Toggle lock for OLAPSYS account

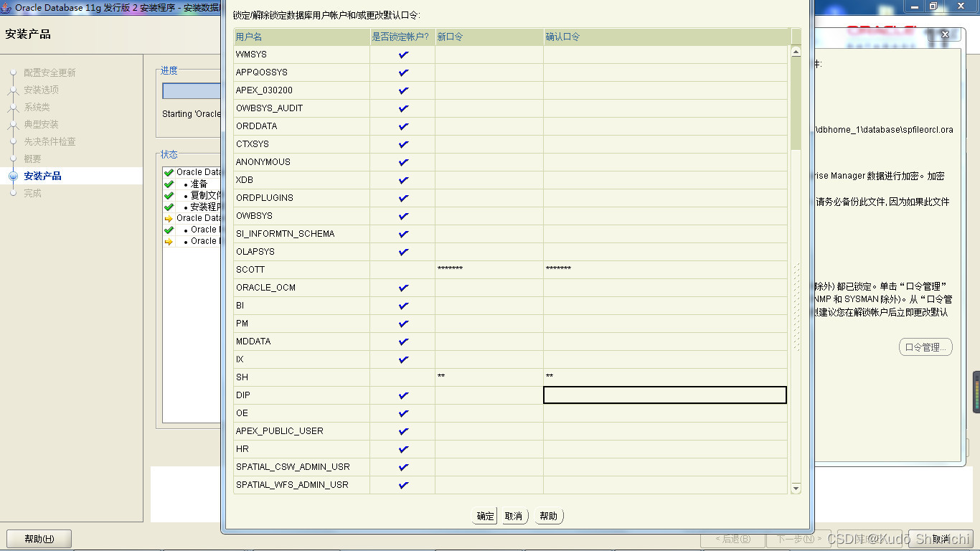pyautogui.click(x=403, y=252)
